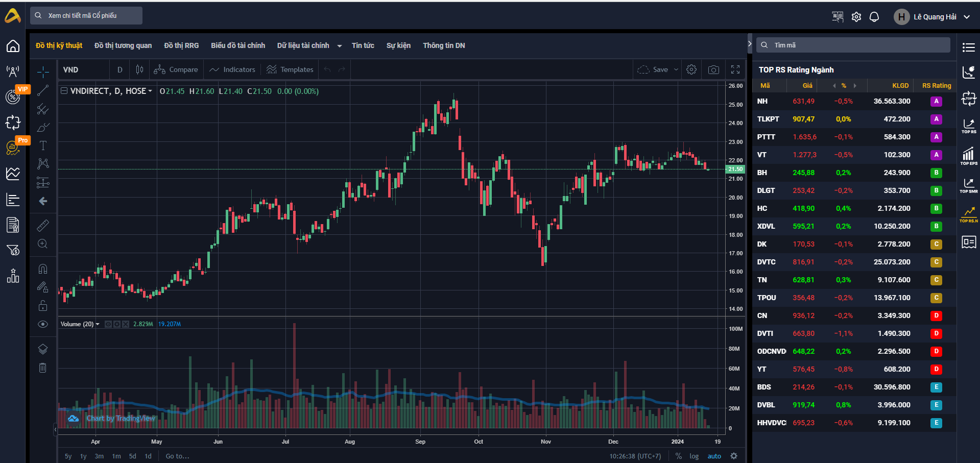This screenshot has height=463, width=980.
Task: Select the crosshair cursor tool
Action: 43,72
